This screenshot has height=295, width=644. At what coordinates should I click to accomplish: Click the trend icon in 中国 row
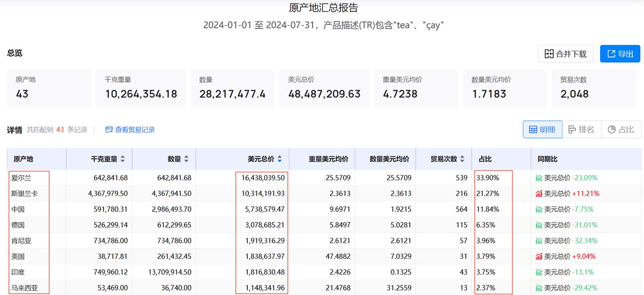[539, 209]
